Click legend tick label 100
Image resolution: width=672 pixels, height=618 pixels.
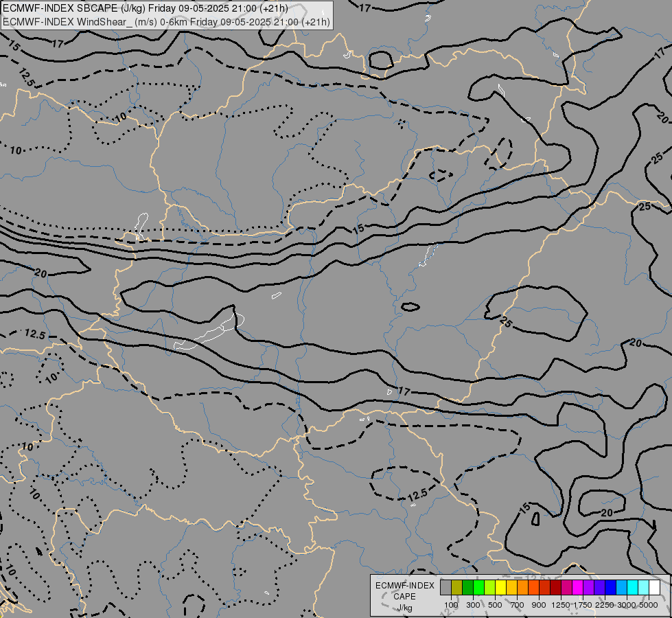coord(451,605)
